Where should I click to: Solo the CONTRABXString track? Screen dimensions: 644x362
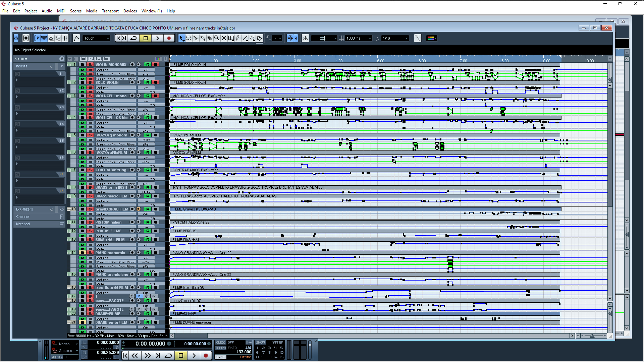90,170
